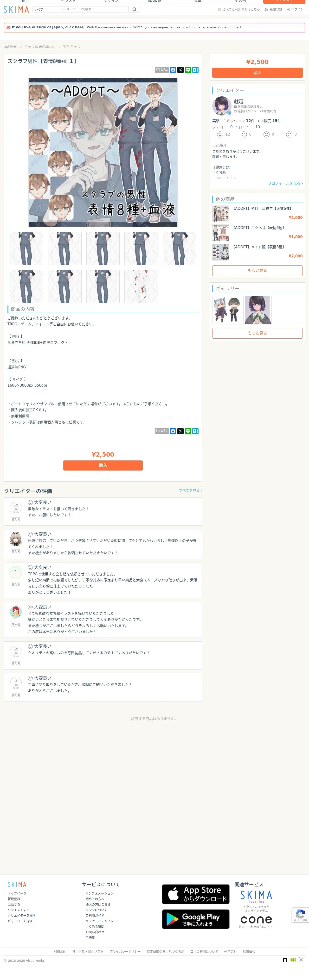The width and height of the screenshot is (309, 980).
Task: Click the frowning face rating icon
Action: click(289, 134)
